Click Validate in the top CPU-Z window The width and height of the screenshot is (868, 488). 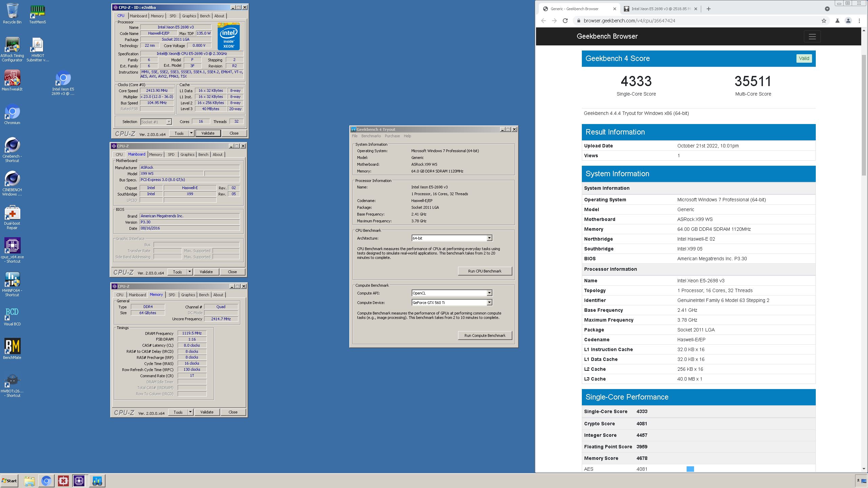[x=208, y=133]
